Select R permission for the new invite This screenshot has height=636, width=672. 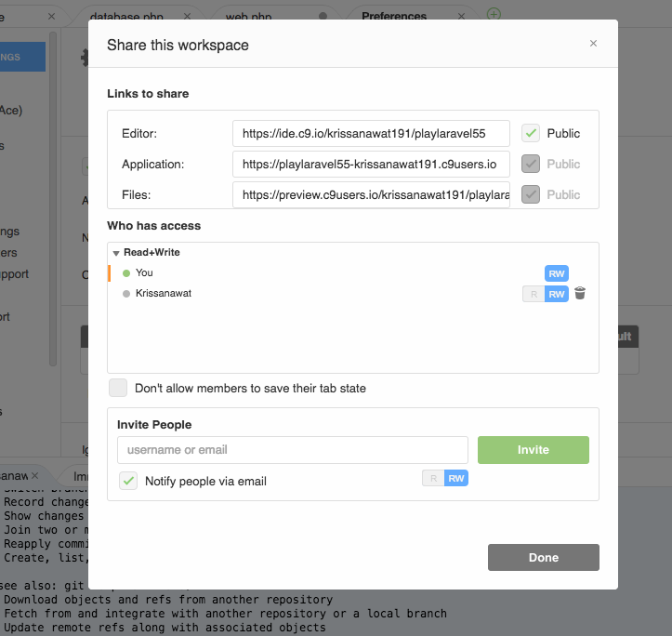[x=433, y=478]
